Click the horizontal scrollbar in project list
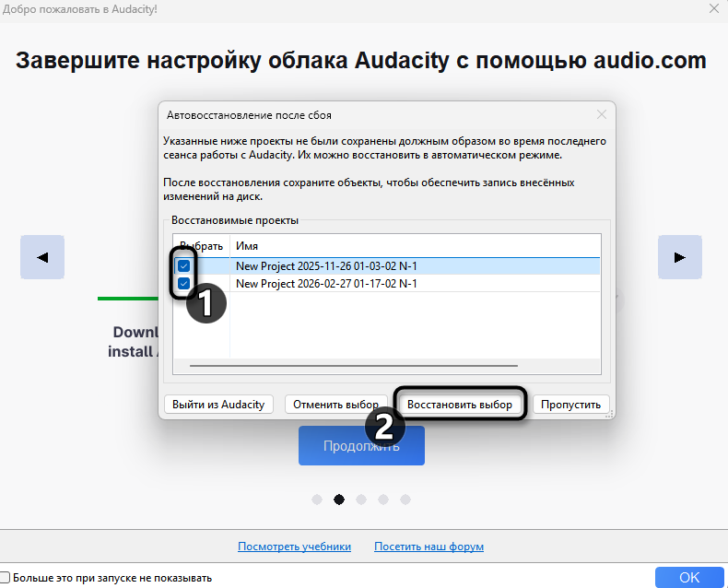 (354, 366)
